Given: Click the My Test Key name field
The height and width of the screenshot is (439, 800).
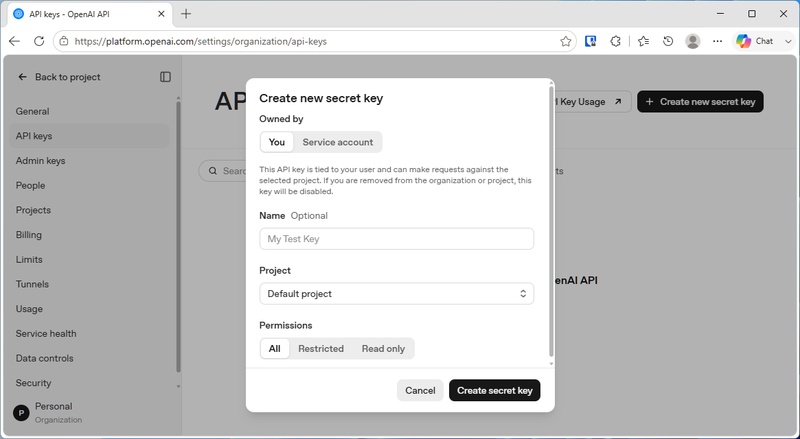Looking at the screenshot, I should (x=396, y=239).
